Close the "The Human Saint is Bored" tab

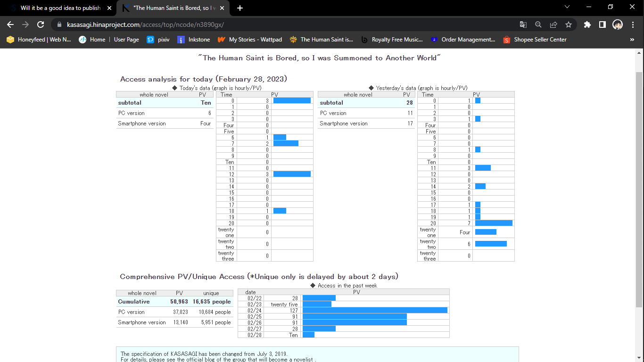[222, 8]
